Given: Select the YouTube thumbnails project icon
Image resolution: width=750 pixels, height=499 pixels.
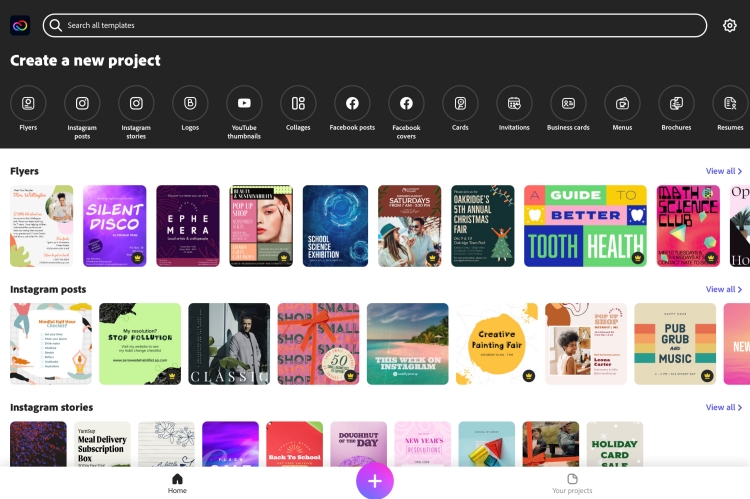Looking at the screenshot, I should 244,103.
